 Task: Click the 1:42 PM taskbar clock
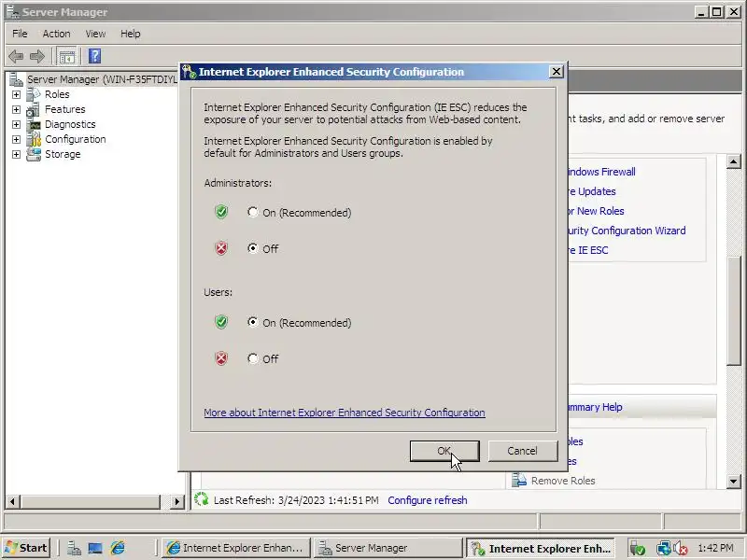[x=715, y=548]
